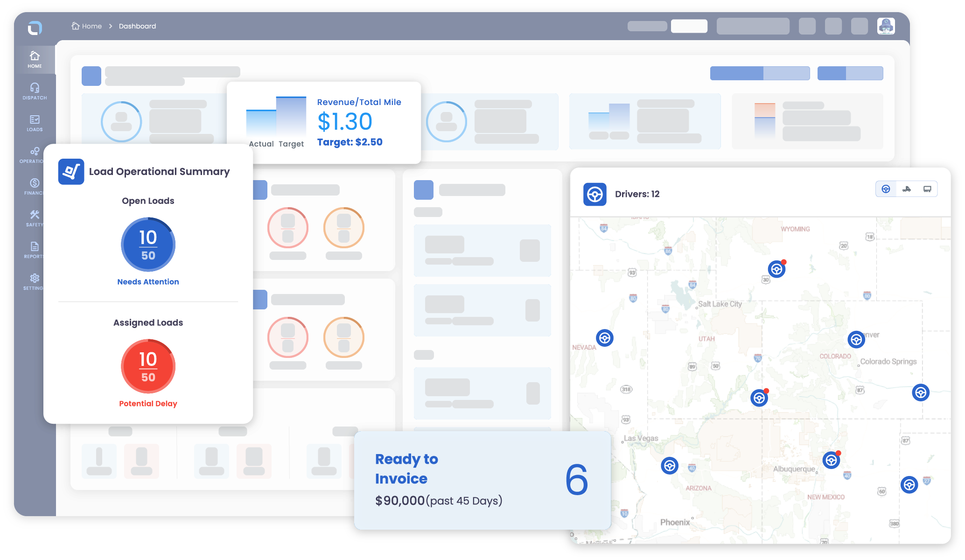Open the Dispatch sidebar section
Screen dimensions: 965x560
point(35,91)
